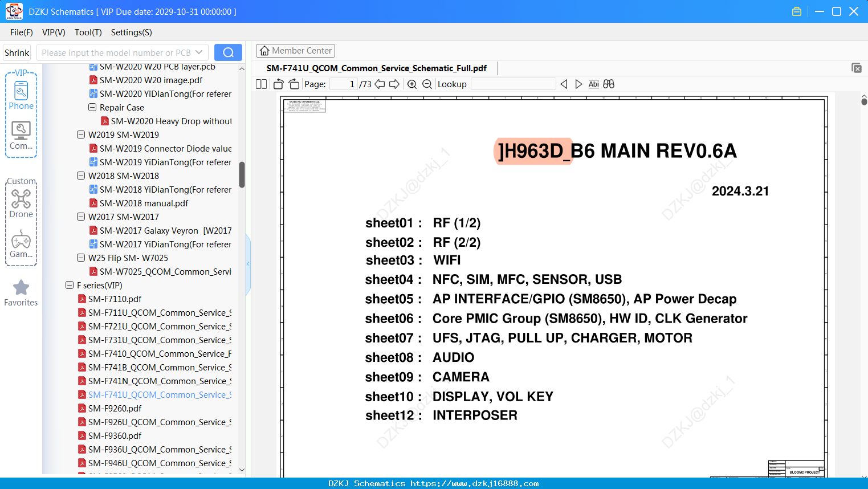Open SM-F711U_QCOM_Common_Service file
Screen dimensions: 868x489
[154, 313]
